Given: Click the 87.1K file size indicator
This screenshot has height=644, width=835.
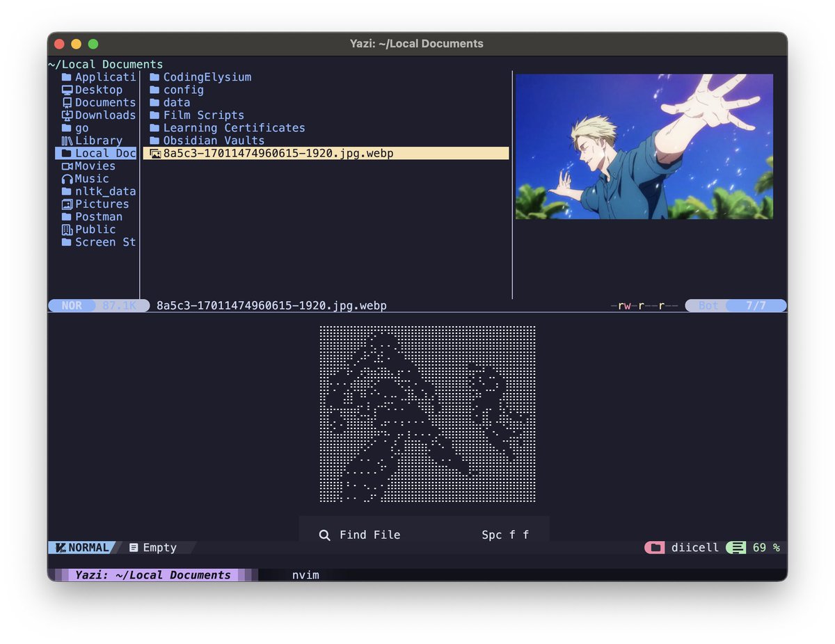Looking at the screenshot, I should (120, 306).
